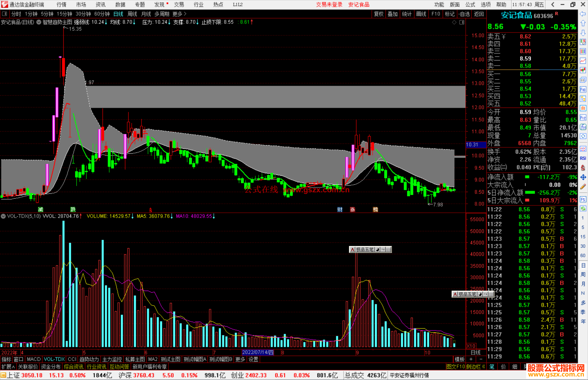Click the minus zoom-out chart button
Viewport: 588px width, 380px height.
[x=481, y=359]
